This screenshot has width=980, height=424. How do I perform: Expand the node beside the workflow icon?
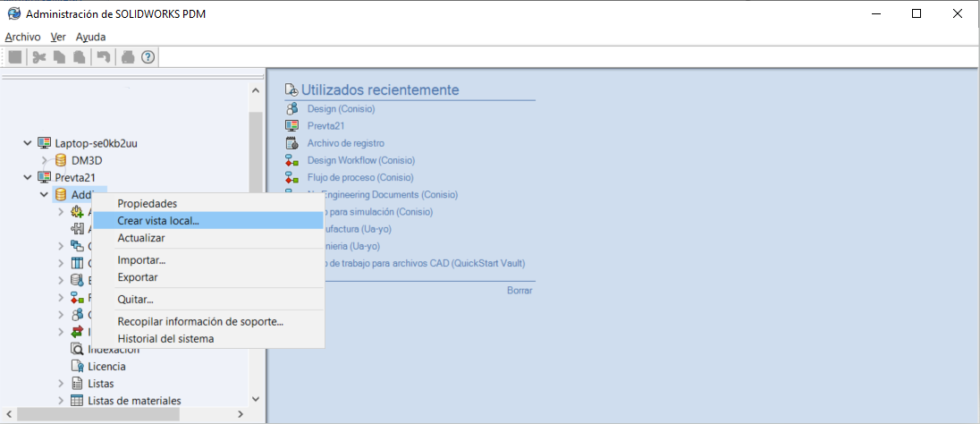61,297
